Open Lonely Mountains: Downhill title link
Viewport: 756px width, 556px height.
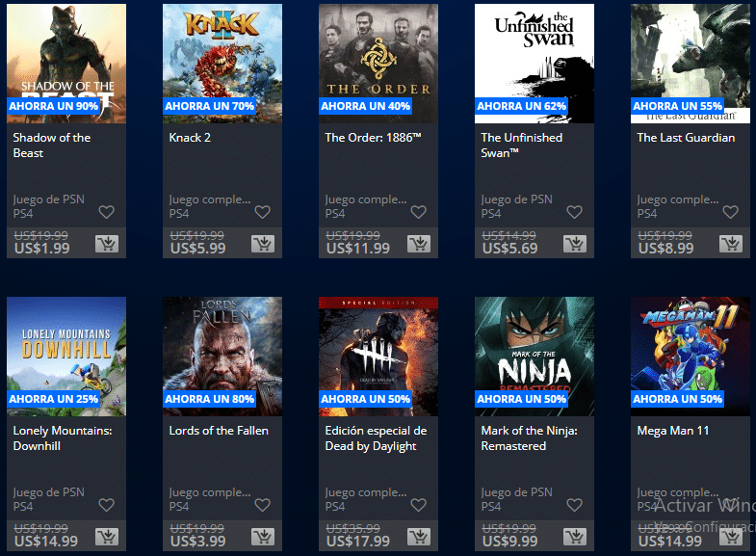pos(63,438)
